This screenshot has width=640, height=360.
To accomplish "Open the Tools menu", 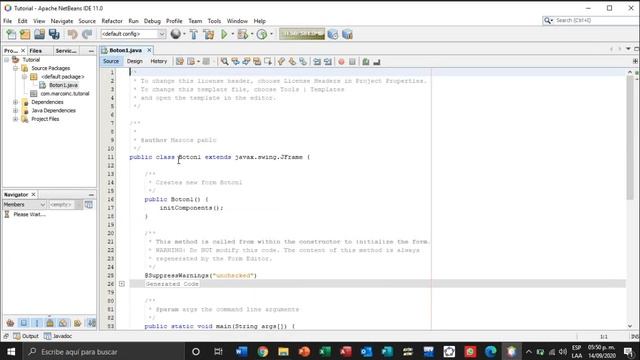I will [214, 21].
